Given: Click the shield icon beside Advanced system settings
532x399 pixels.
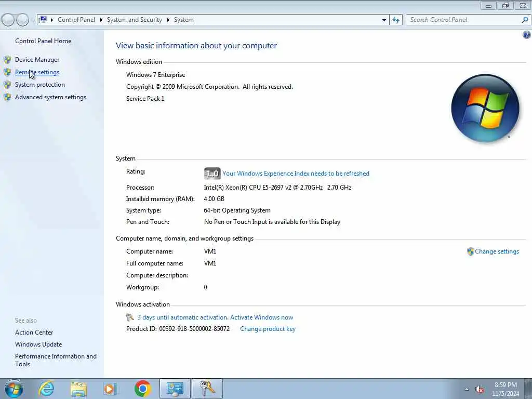Looking at the screenshot, I should [7, 97].
